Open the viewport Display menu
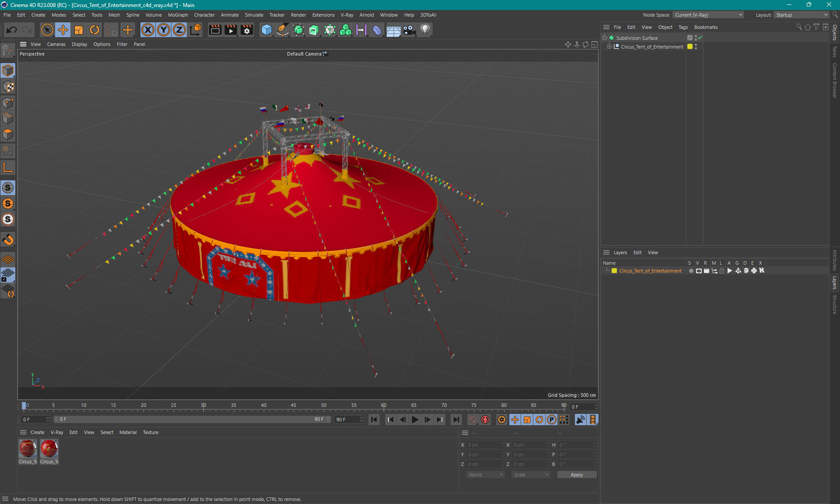The width and height of the screenshot is (840, 504). (x=79, y=44)
